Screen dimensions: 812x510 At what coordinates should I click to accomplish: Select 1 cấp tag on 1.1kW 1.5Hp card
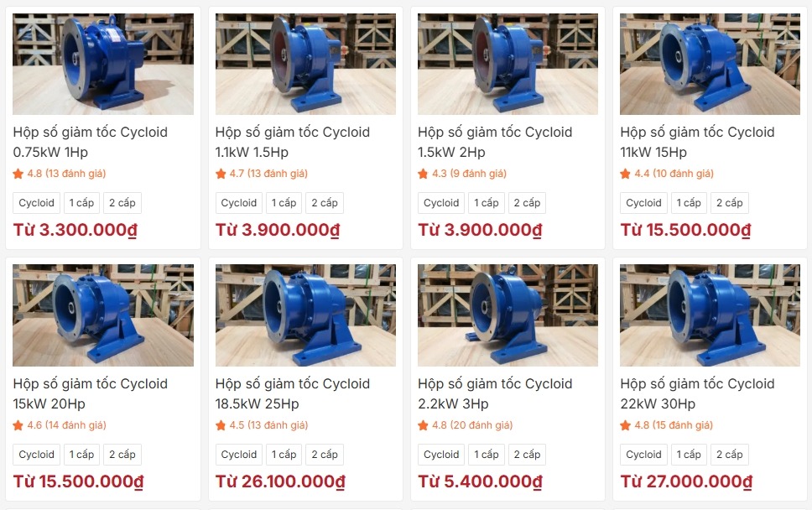284,203
